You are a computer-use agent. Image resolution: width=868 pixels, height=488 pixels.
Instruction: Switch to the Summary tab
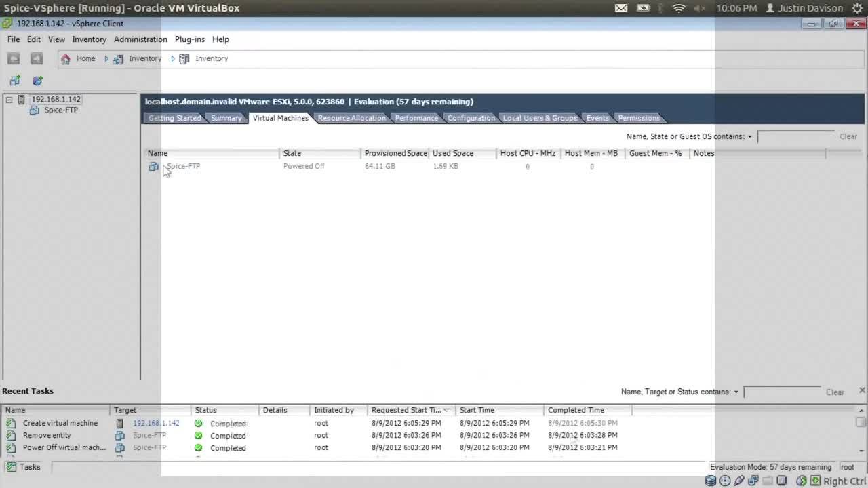pos(226,118)
